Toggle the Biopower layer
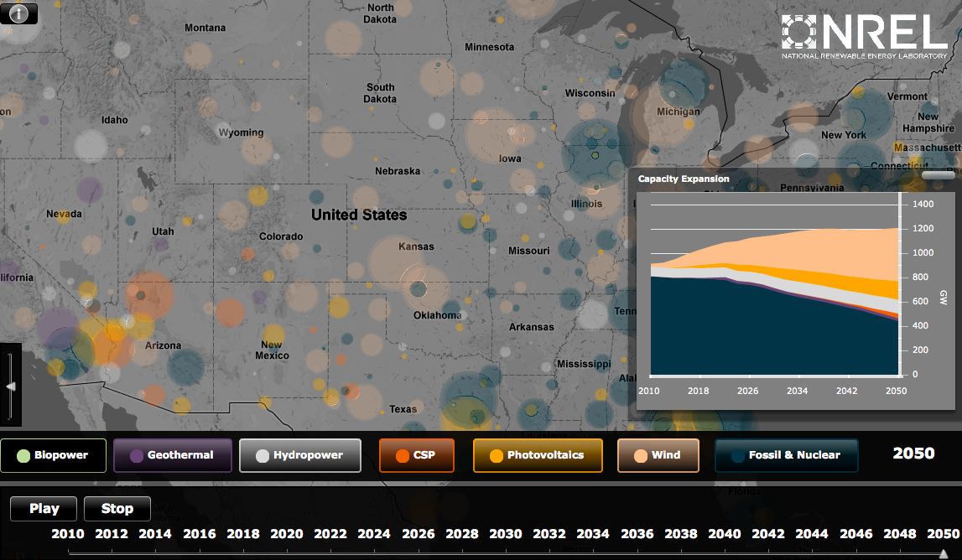This screenshot has width=962, height=560. coord(54,455)
